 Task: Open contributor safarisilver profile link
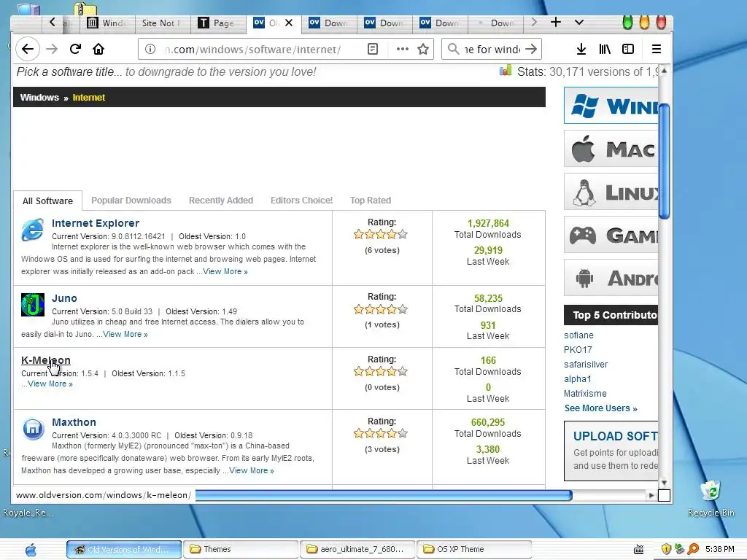point(586,365)
